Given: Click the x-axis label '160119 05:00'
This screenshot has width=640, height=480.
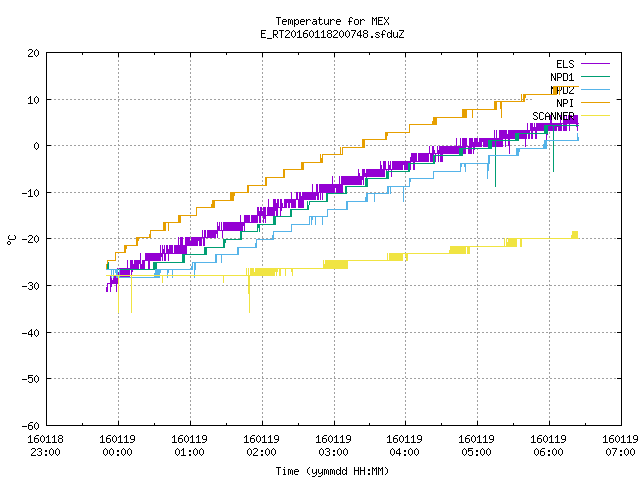Looking at the screenshot, I should (477, 446).
